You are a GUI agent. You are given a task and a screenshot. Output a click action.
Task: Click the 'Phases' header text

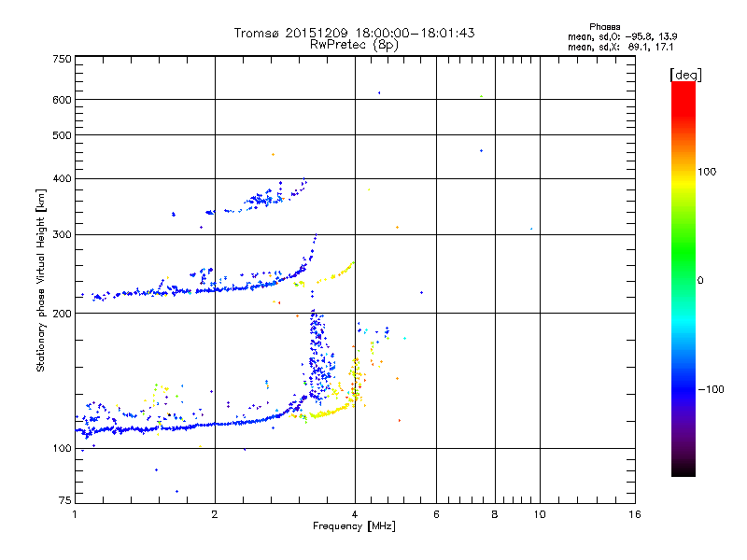604,27
